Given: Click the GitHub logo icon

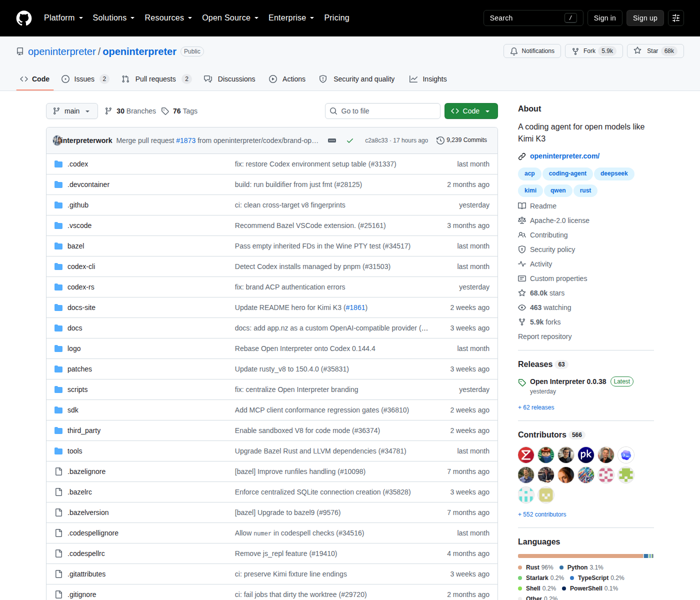Looking at the screenshot, I should pyautogui.click(x=24, y=18).
